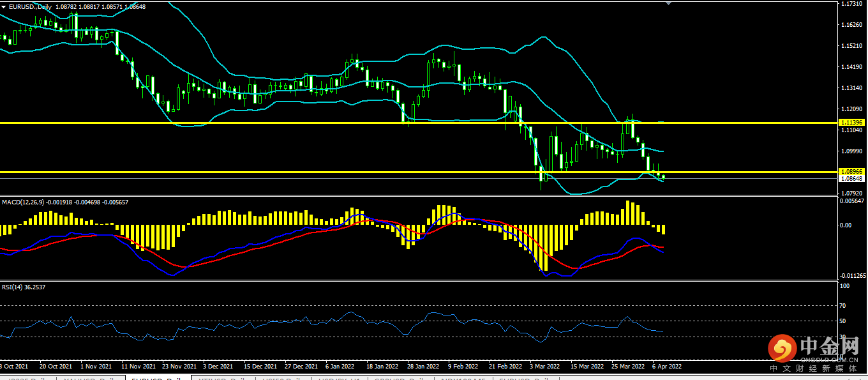Switch to the USDJPY,H1 chart tab
This screenshot has width=868, height=380.
click(x=339, y=377)
